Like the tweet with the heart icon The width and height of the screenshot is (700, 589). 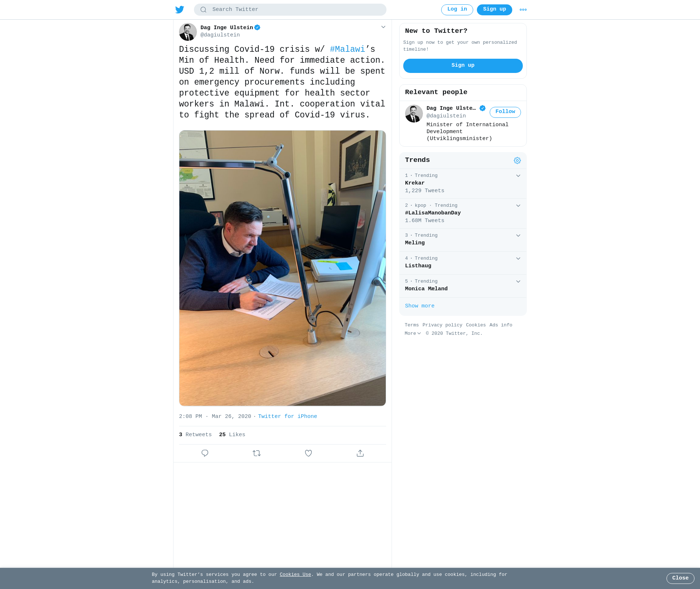click(x=308, y=453)
